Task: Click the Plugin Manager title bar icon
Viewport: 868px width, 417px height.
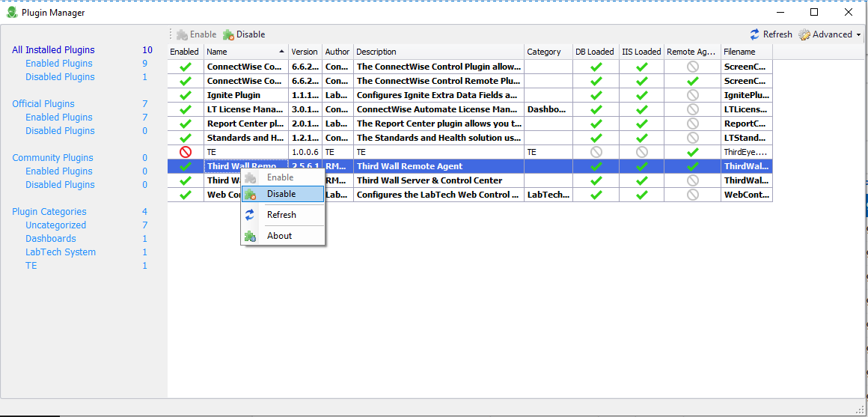Action: (x=12, y=12)
